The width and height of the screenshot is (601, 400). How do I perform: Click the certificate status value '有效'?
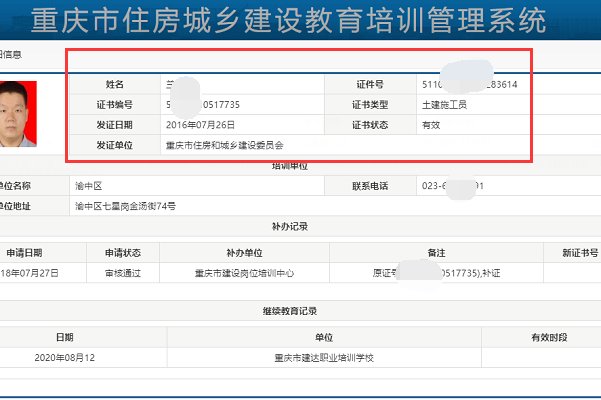coord(431,125)
